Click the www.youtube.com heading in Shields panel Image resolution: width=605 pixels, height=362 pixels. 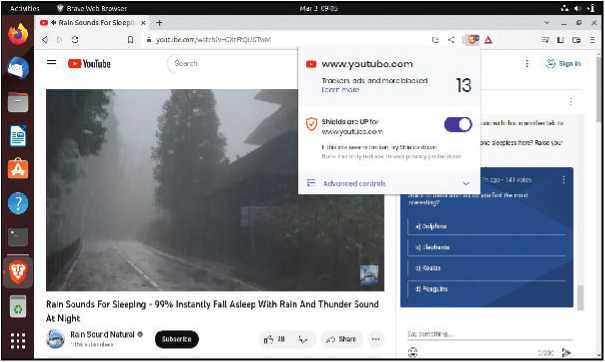click(x=367, y=64)
